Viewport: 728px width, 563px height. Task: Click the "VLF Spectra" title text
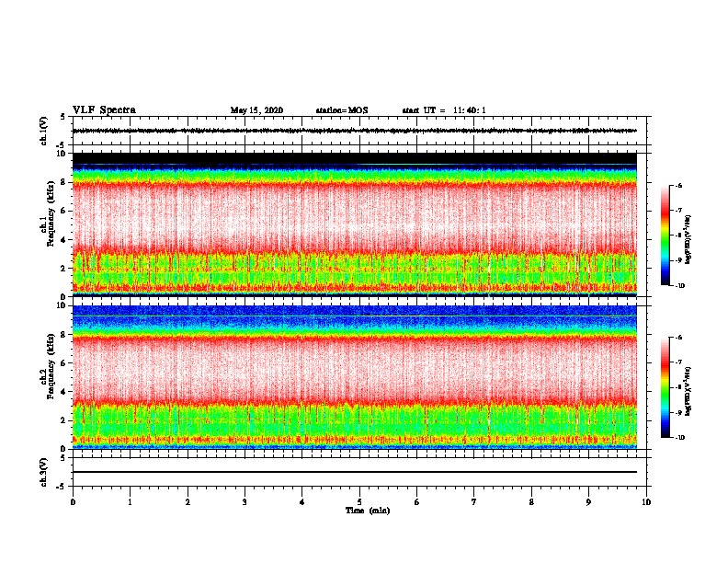pyautogui.click(x=104, y=110)
